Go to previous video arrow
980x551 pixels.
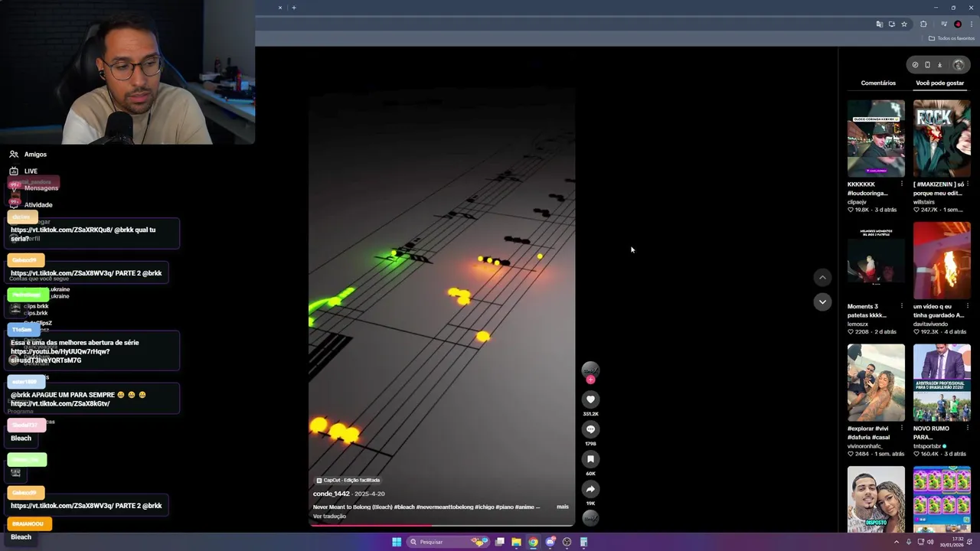pos(822,277)
